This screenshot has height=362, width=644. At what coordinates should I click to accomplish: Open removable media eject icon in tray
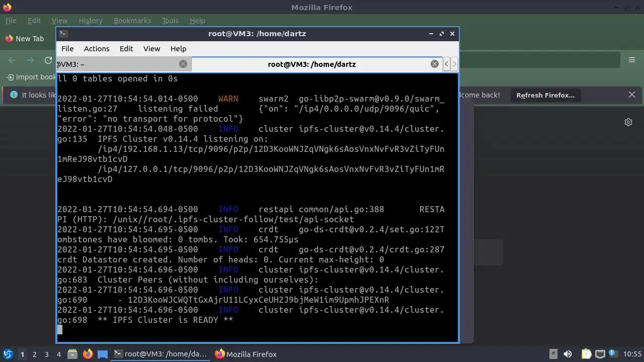[553, 354]
